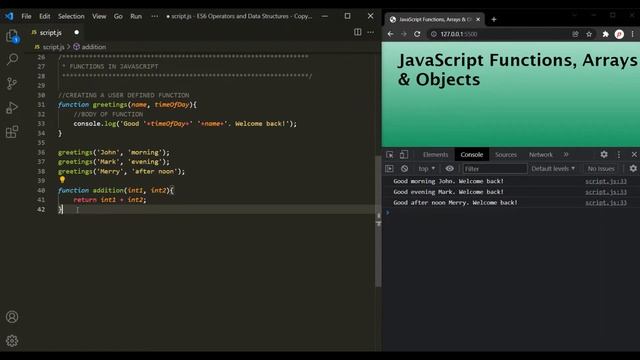
Task: Click the share page icon in address bar
Action: 575,34
